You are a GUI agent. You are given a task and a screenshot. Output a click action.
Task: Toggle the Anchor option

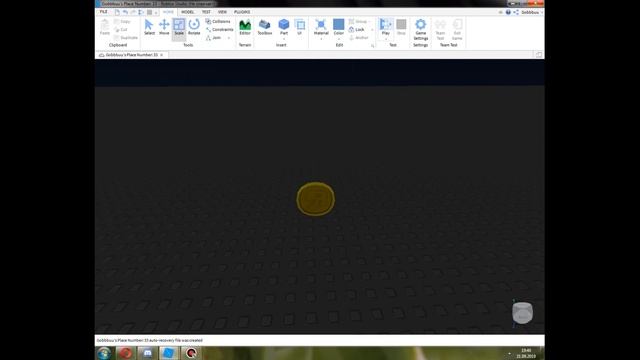point(359,38)
